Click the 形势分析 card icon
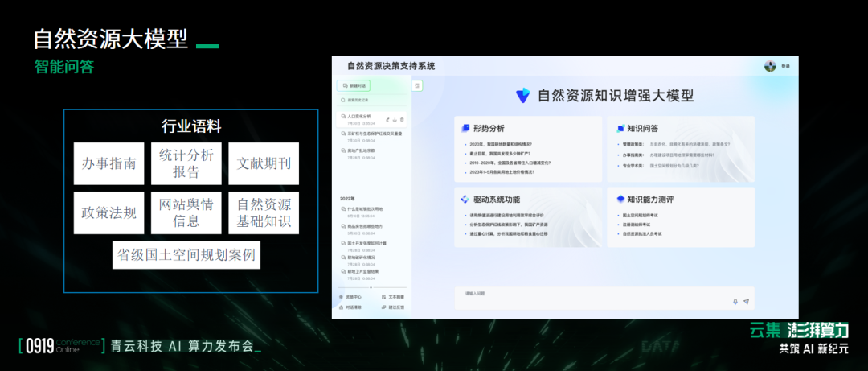 pyautogui.click(x=465, y=129)
